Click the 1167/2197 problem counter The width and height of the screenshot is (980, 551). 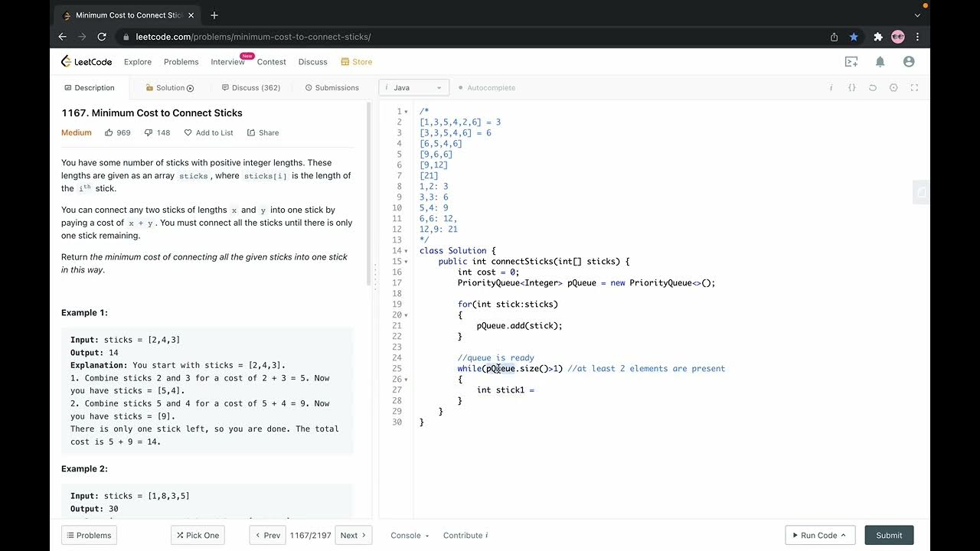point(310,536)
